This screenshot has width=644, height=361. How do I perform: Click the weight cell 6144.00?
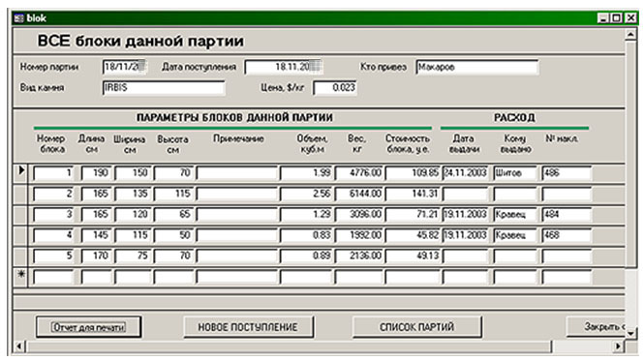359,194
